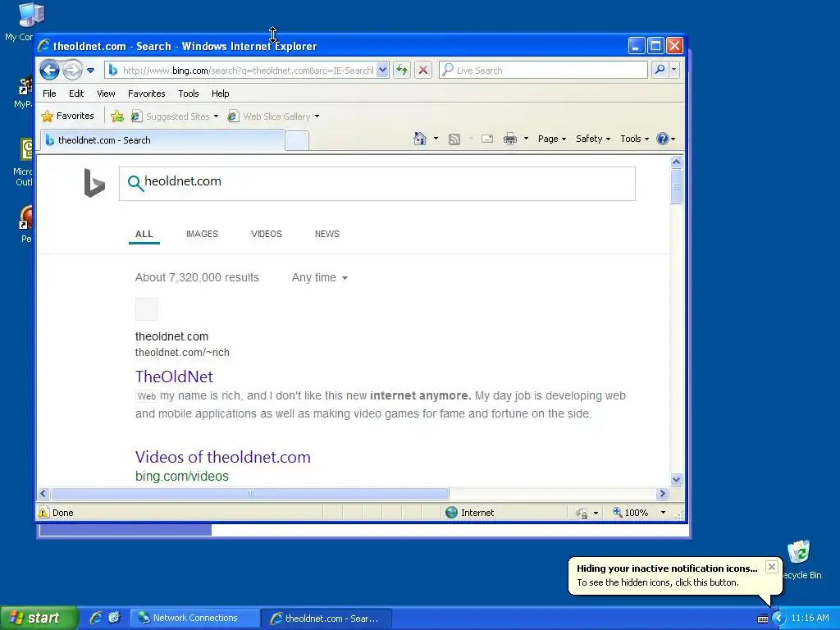The height and width of the screenshot is (630, 840).
Task: Click the Bing search magnifier icon
Action: (135, 183)
